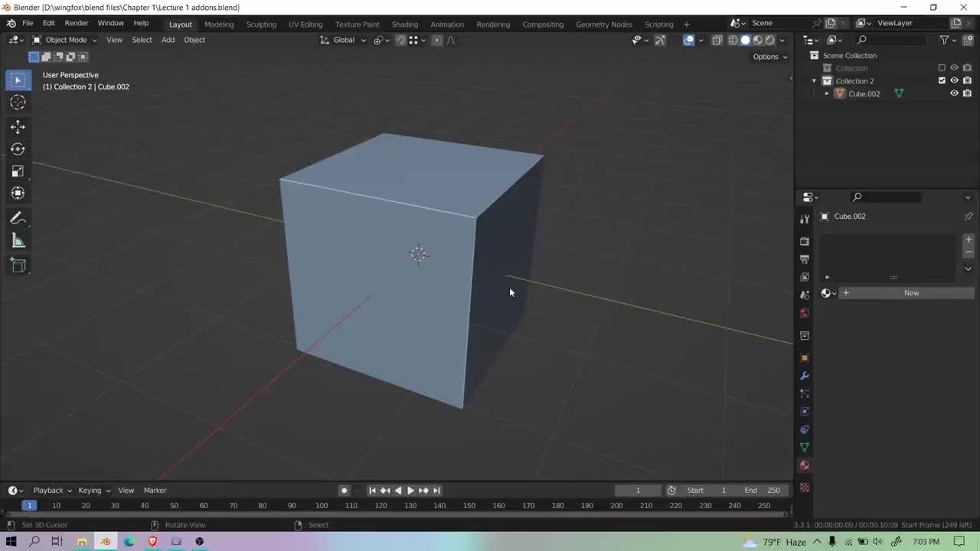
Task: Toggle snapping magnet in header
Action: [x=400, y=40]
